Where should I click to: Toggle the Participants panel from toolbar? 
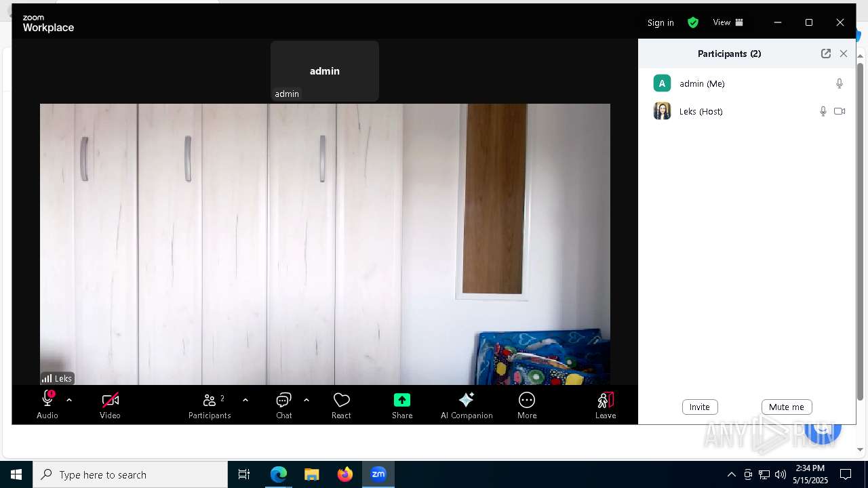click(210, 405)
